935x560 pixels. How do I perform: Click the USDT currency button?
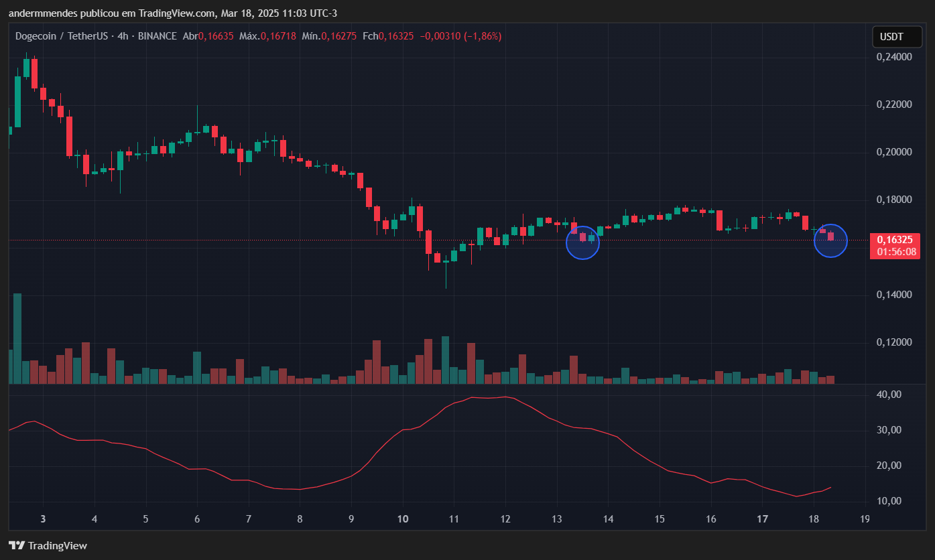pos(897,37)
